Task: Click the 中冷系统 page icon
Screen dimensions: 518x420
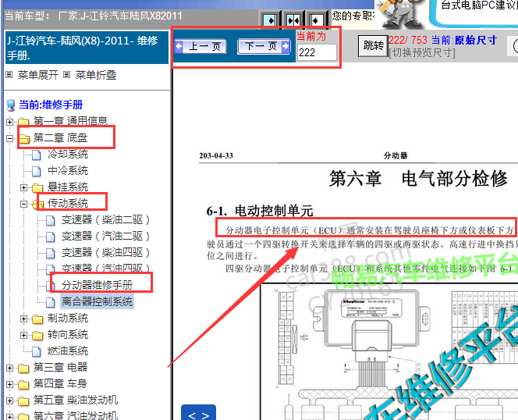Action: pyautogui.click(x=37, y=171)
